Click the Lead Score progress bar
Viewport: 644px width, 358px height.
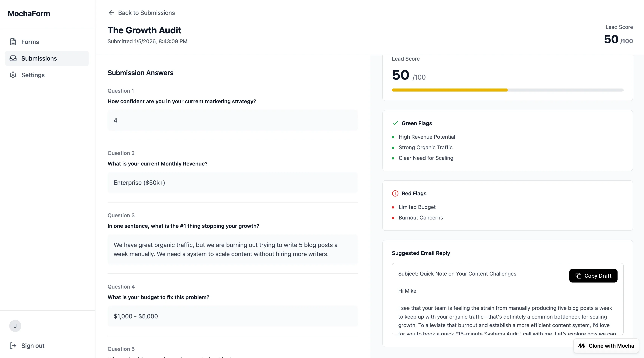(507, 90)
